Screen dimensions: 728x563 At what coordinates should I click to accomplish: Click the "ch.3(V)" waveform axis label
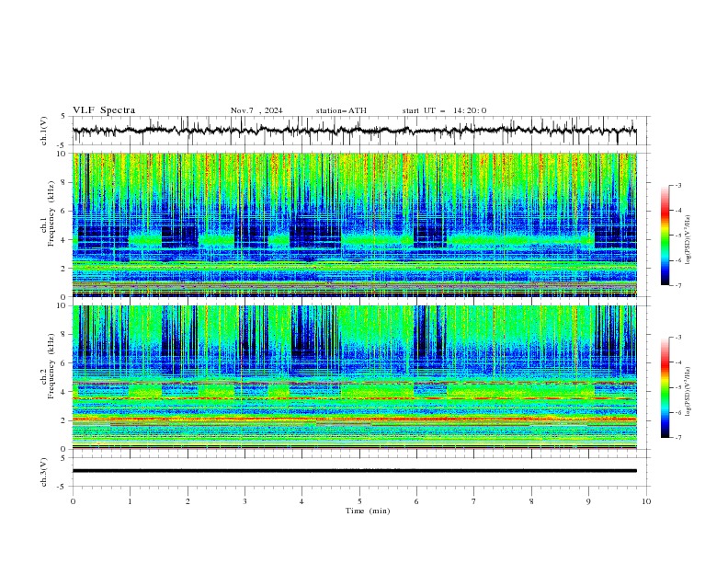pyautogui.click(x=44, y=472)
